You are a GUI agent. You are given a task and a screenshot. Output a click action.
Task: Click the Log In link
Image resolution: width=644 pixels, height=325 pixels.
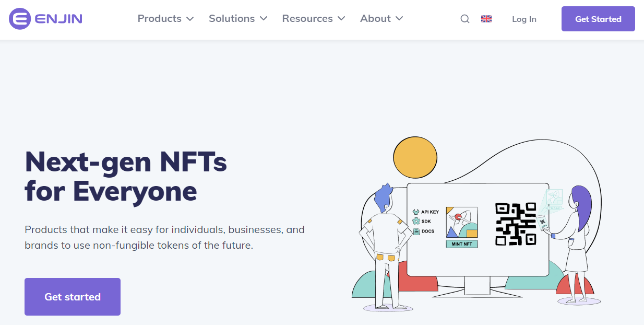pyautogui.click(x=524, y=19)
